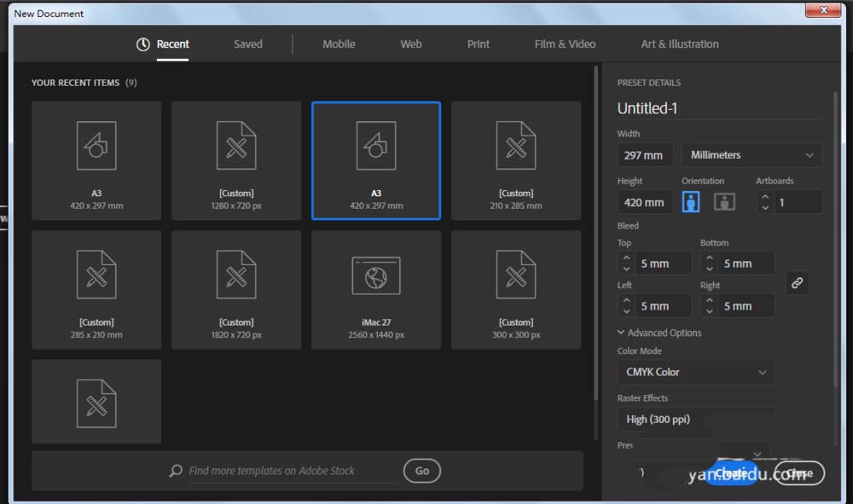
Task: Open the Art & Illustration tab
Action: tap(680, 44)
